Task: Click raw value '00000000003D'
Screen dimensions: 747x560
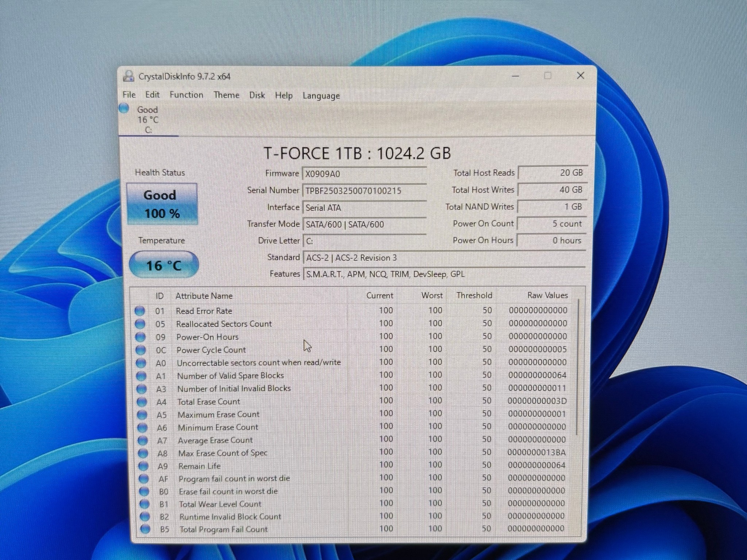Action: [x=537, y=401]
